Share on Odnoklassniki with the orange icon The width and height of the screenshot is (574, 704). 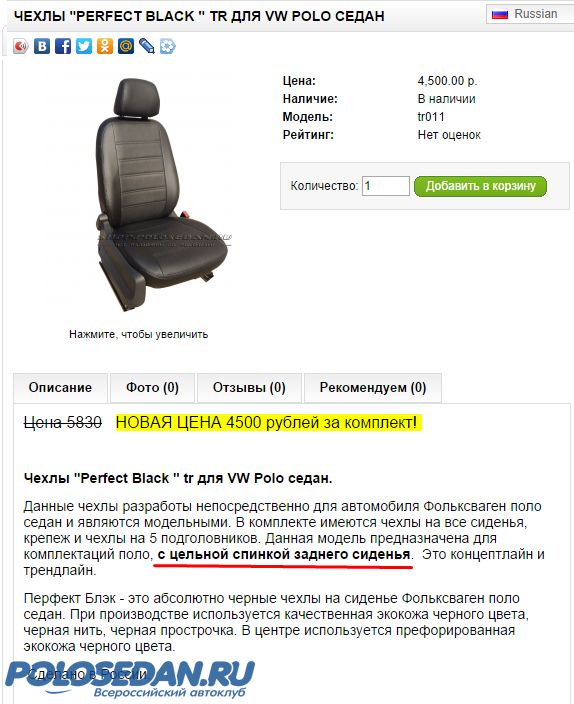(105, 46)
